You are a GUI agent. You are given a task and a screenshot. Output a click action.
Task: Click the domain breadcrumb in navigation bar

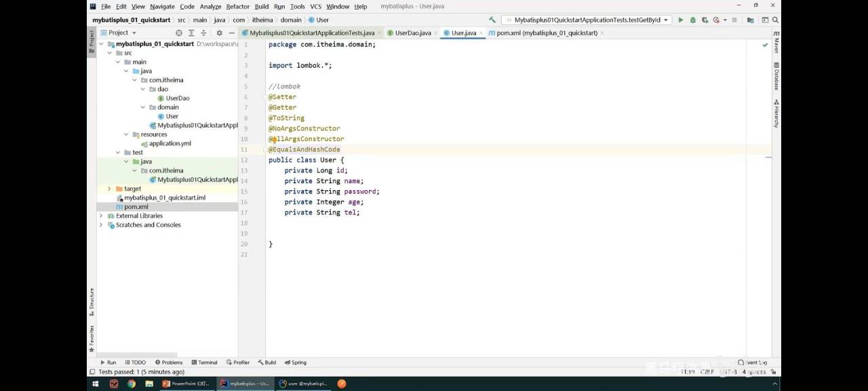291,20
